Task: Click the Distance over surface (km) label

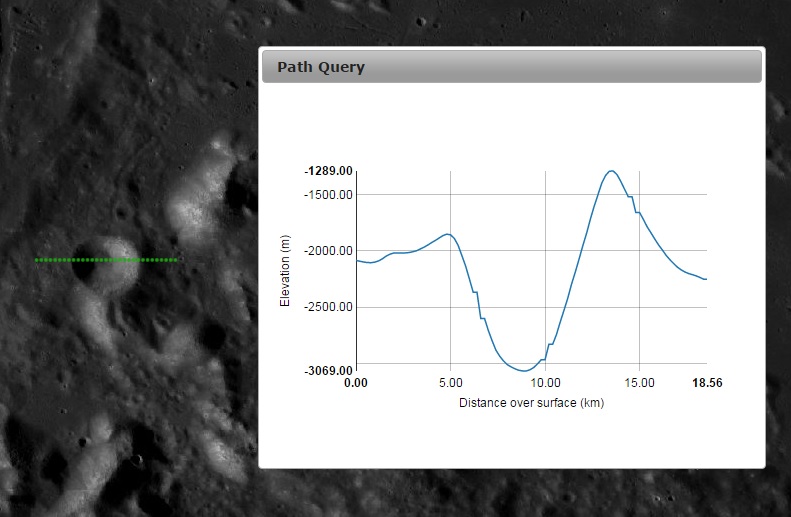Action: click(x=531, y=403)
